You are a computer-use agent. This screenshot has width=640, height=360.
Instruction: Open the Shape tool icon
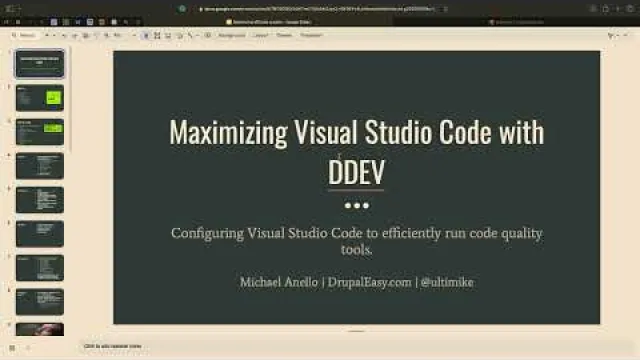(x=180, y=36)
